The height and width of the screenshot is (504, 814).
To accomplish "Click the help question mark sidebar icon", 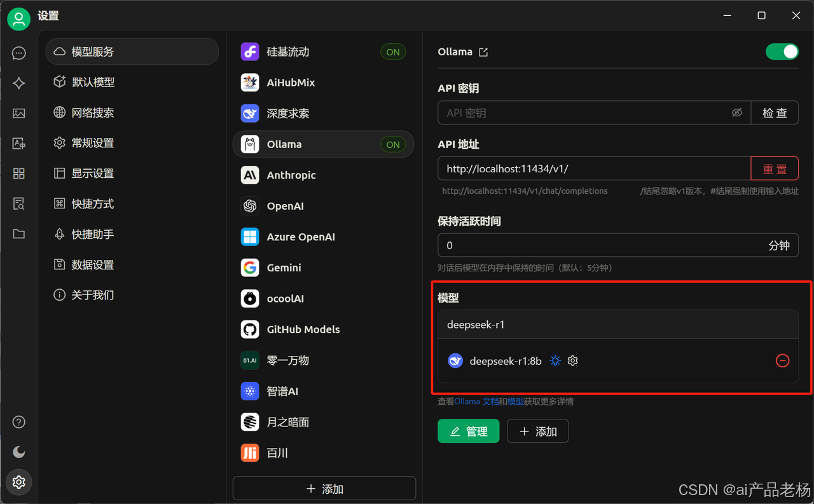I will coord(19,422).
